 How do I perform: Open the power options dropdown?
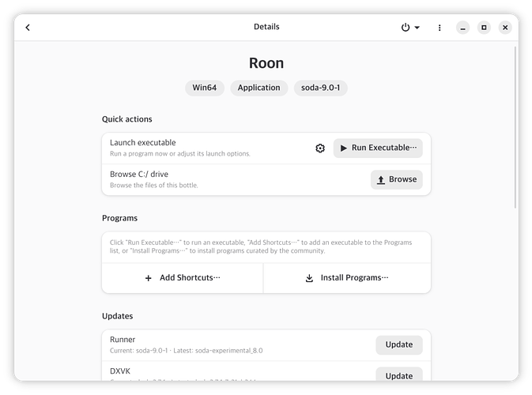pyautogui.click(x=409, y=28)
